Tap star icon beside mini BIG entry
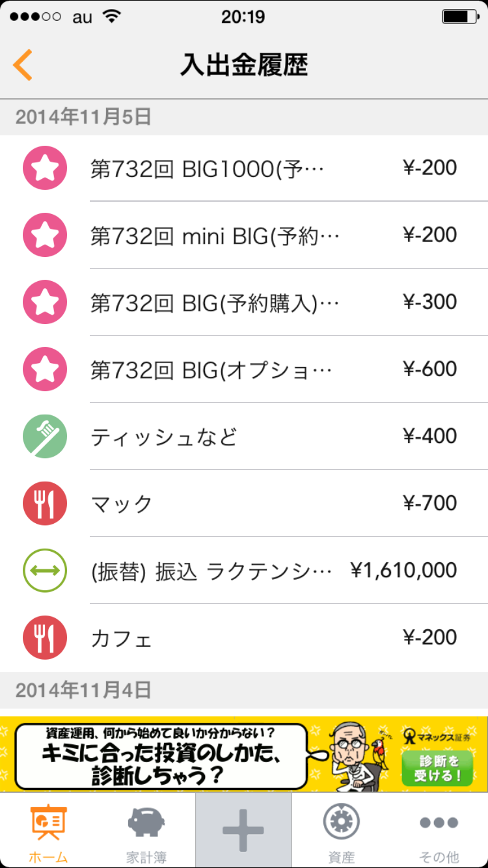Viewport: 488px width, 868px height. point(45,236)
